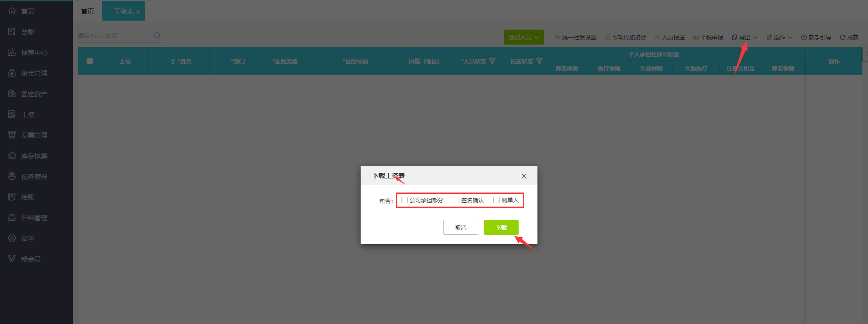
Task: Open 个税申报 toolbar item
Action: click(x=708, y=37)
